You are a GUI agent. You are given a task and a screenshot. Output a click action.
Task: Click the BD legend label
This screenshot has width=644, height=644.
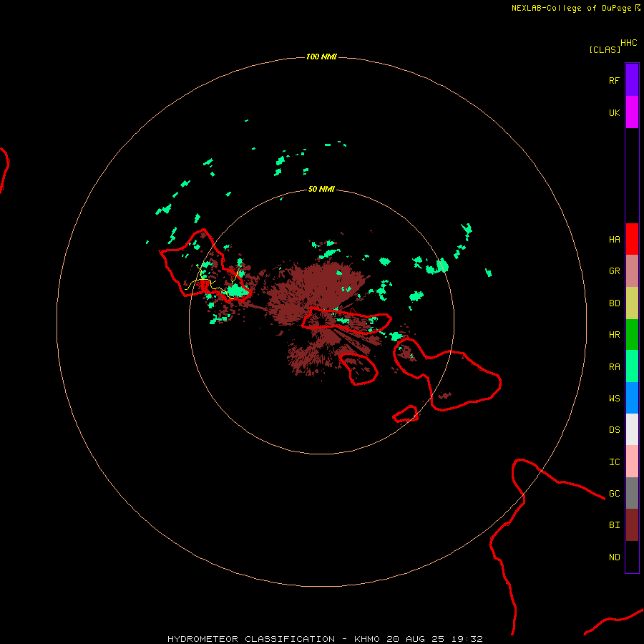[614, 303]
